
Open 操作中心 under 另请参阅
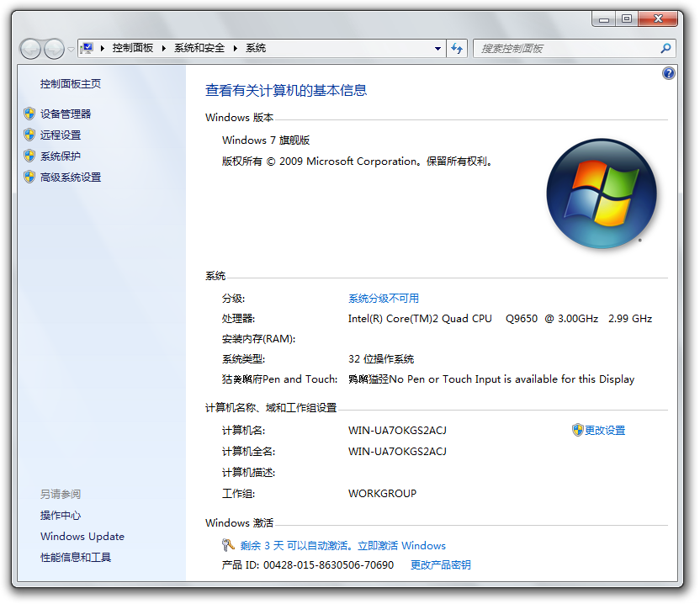[61, 516]
